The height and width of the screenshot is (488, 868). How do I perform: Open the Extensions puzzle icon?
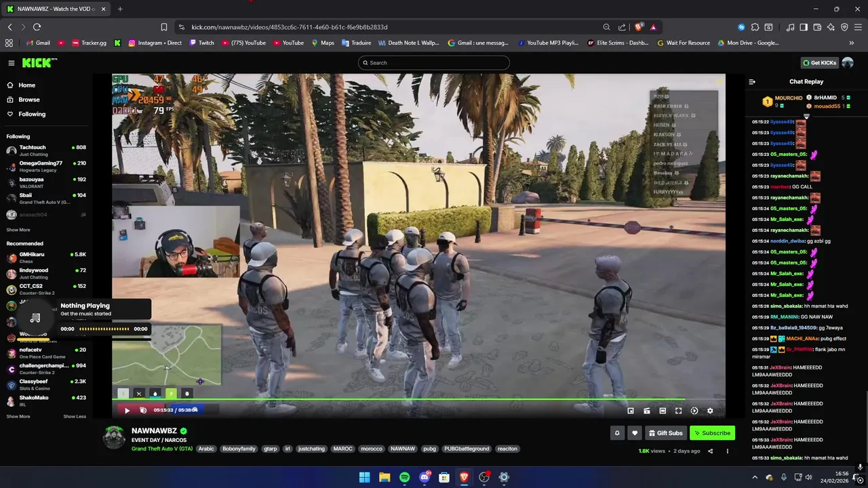click(755, 27)
